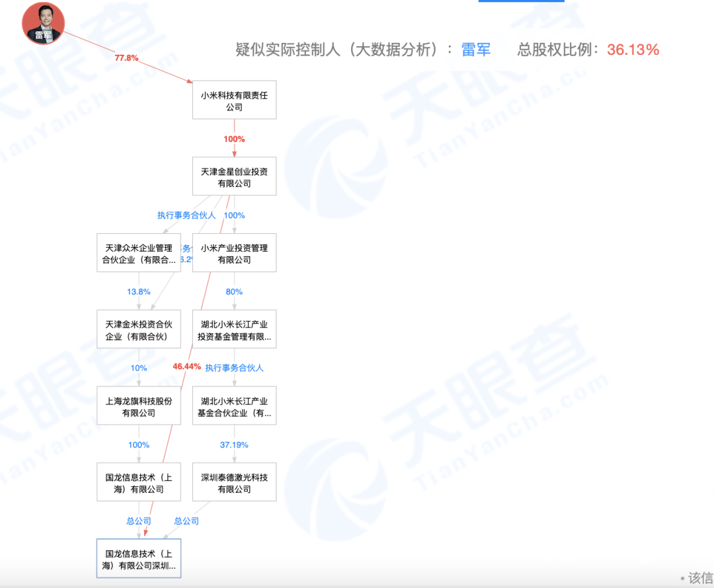Select the 深圳泰德激光科技有限公司 node

pyautogui.click(x=235, y=482)
